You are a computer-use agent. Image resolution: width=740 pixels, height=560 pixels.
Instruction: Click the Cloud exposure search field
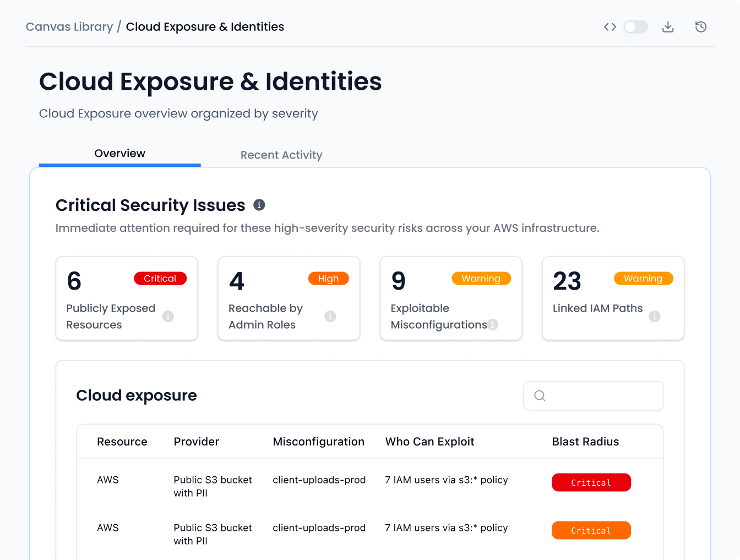594,395
